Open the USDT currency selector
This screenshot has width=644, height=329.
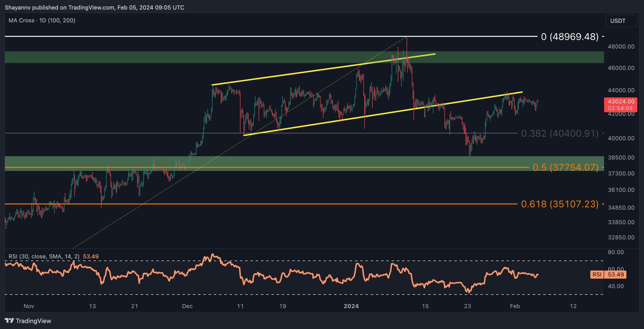point(621,21)
